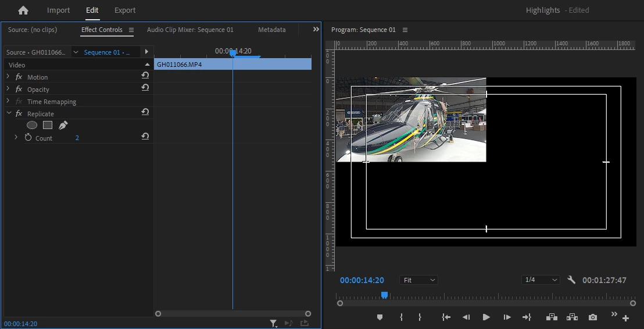644x329 pixels.
Task: Click the Program Monitor playhead on scrubber
Action: [384, 295]
